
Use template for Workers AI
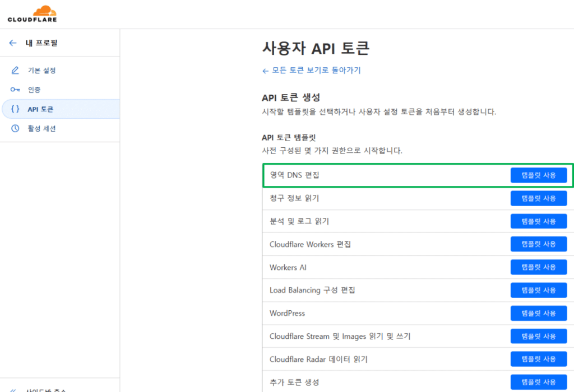tap(539, 267)
